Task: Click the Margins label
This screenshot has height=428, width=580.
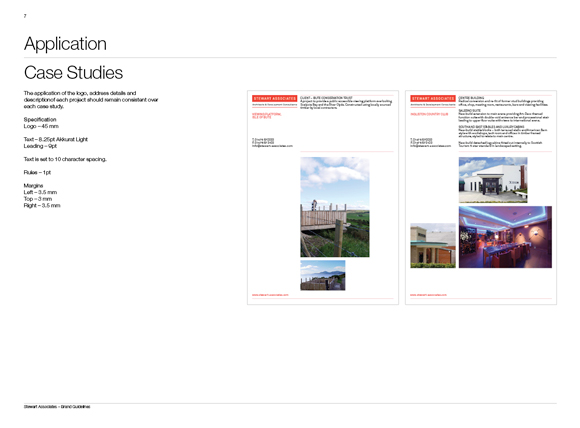Action: (x=33, y=185)
